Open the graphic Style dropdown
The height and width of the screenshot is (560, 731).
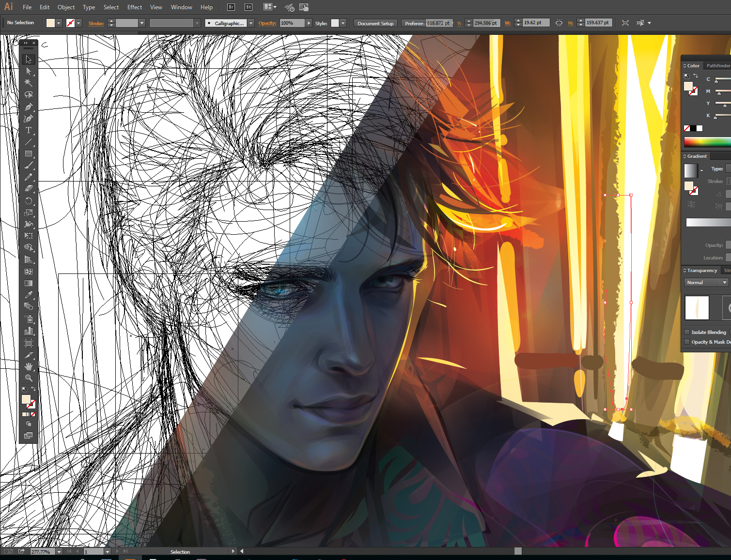pos(343,23)
